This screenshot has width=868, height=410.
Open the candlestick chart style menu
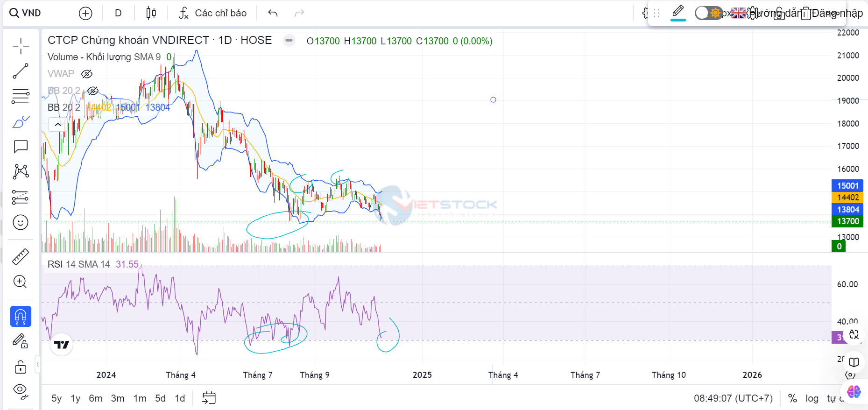pos(151,13)
